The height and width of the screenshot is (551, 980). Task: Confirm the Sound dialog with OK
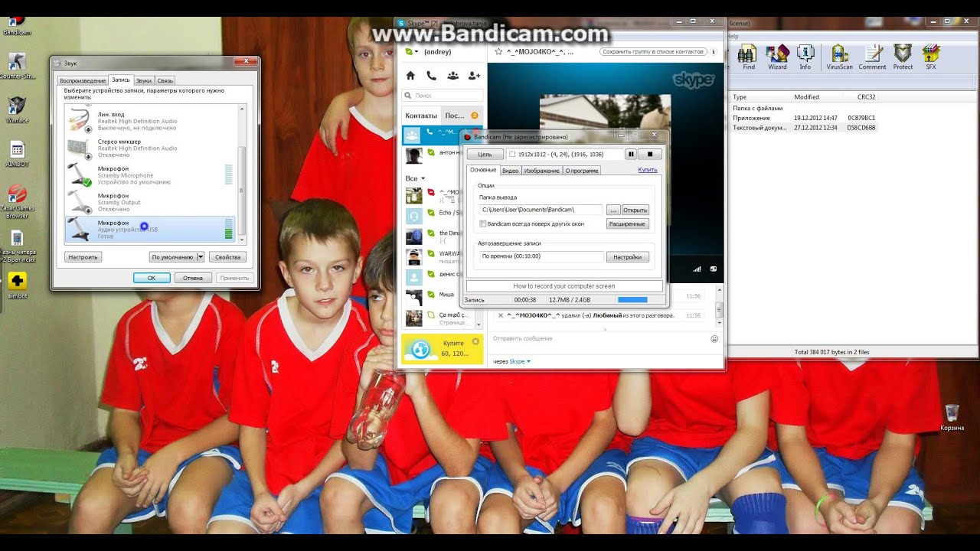tap(152, 278)
